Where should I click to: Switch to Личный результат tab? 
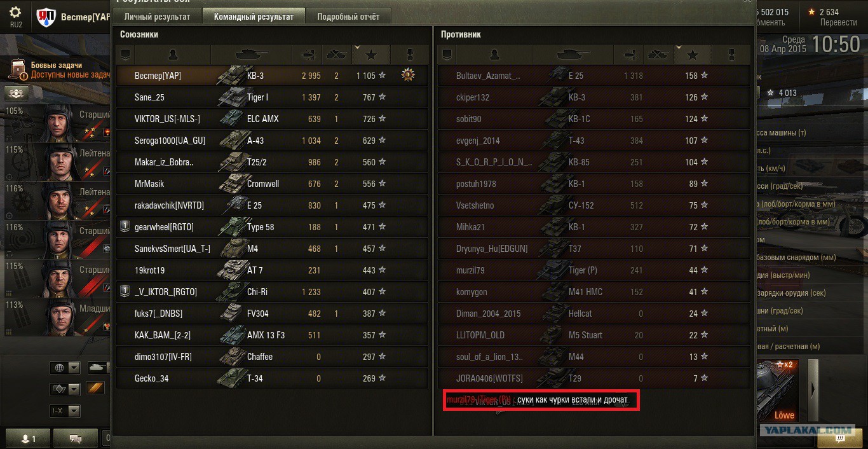click(157, 17)
